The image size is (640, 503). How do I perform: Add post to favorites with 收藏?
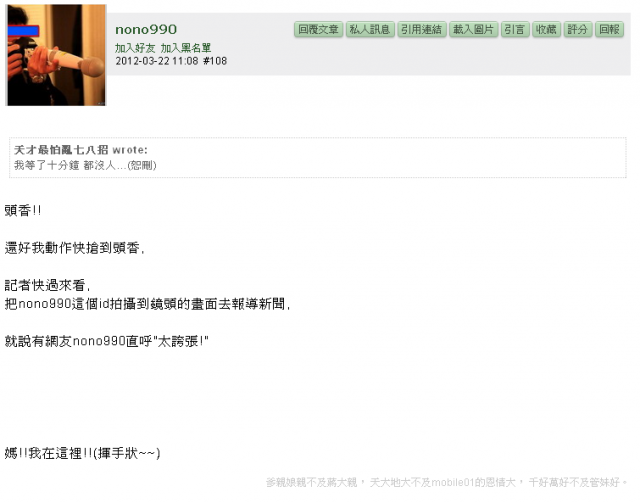click(x=547, y=29)
